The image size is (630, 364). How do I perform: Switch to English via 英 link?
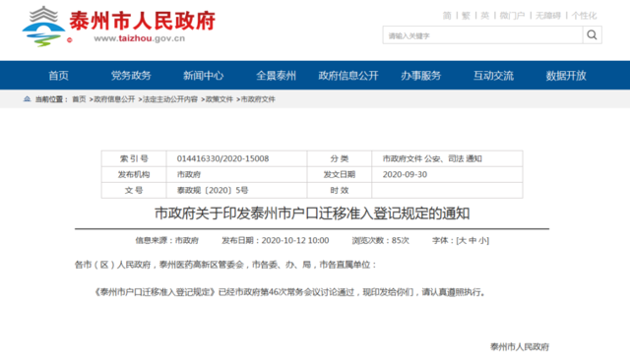coord(485,16)
